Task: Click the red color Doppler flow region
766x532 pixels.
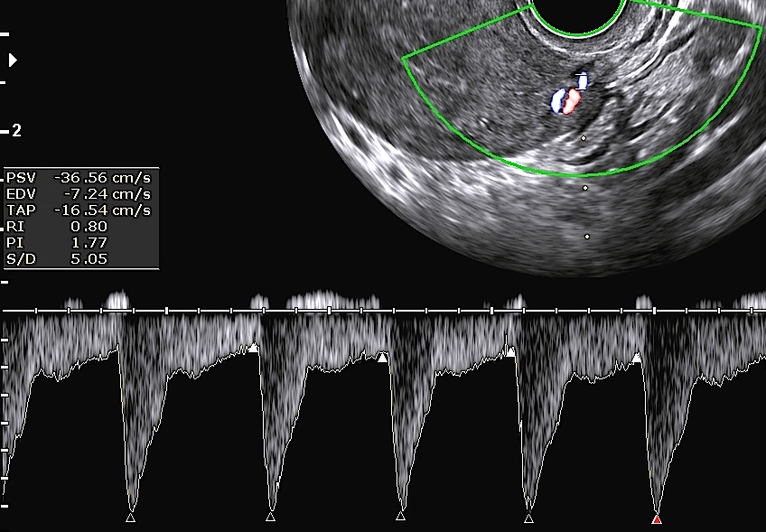Action: tap(571, 101)
